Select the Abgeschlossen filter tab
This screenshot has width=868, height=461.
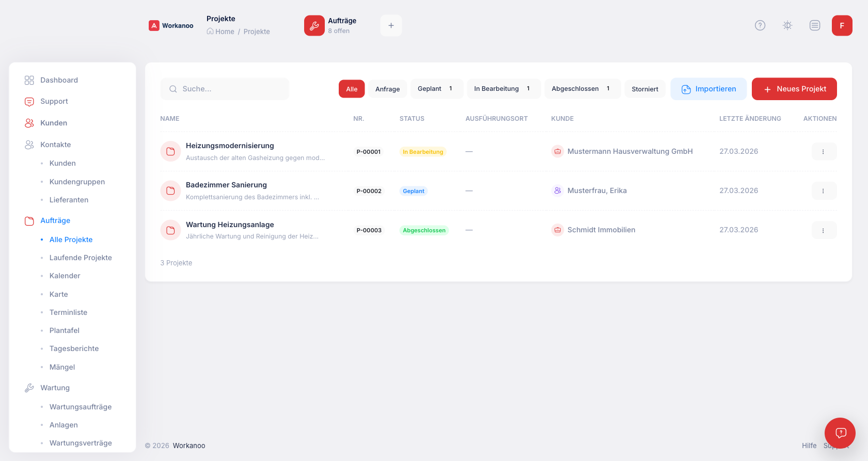pos(582,89)
